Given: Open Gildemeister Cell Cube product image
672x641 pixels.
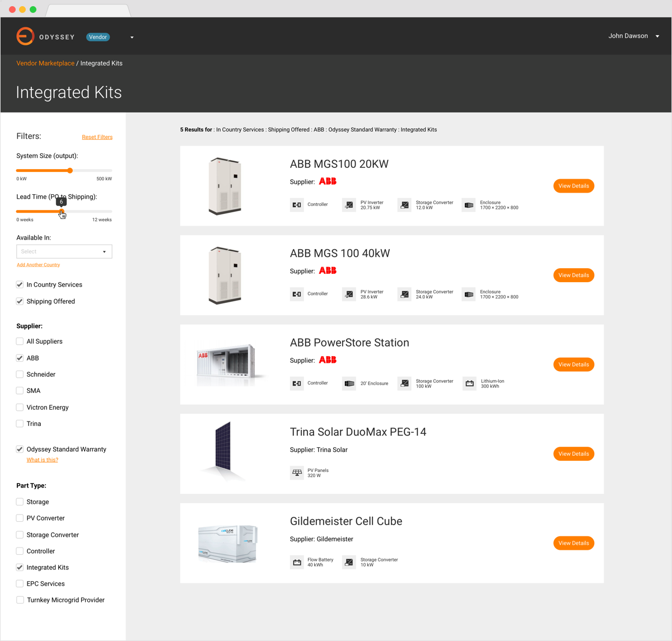Looking at the screenshot, I should 227,544.
